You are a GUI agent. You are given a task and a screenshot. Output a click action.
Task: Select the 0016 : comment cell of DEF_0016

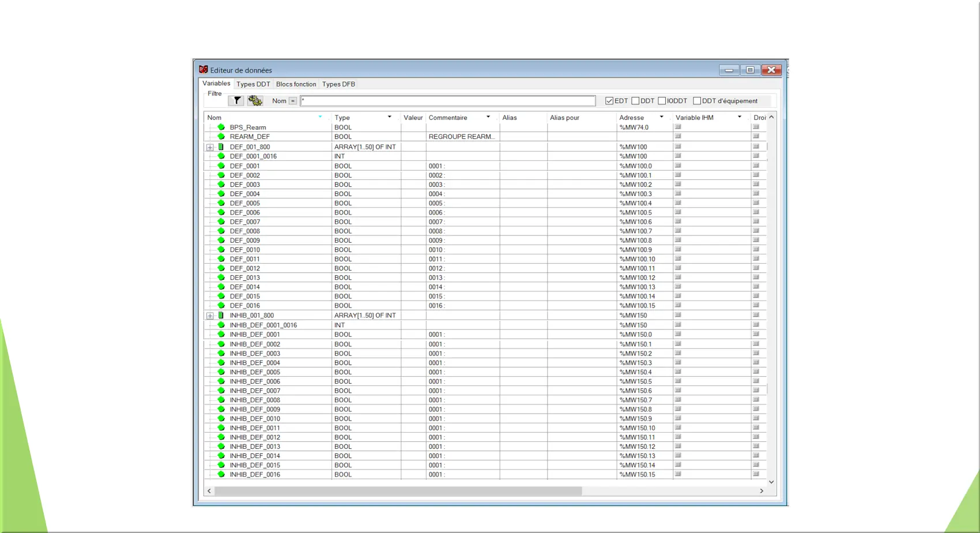tap(463, 306)
